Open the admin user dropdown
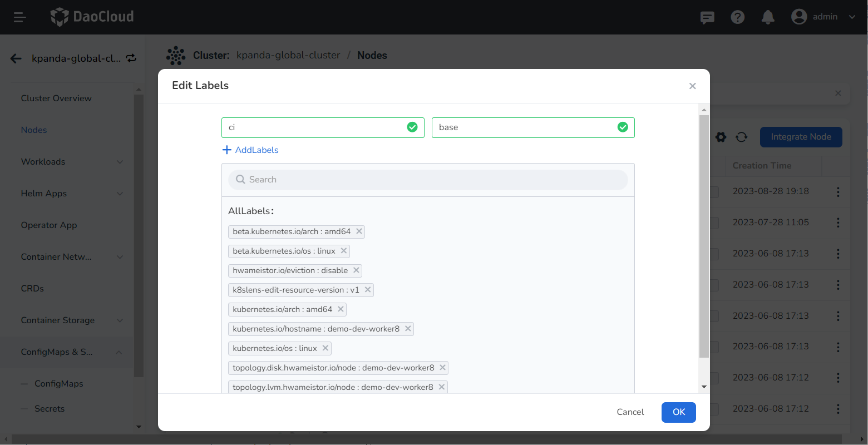The height and width of the screenshot is (445, 868). pyautogui.click(x=823, y=17)
